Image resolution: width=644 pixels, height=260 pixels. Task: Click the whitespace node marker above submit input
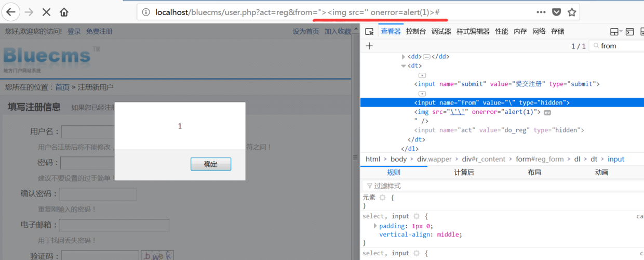(x=422, y=75)
